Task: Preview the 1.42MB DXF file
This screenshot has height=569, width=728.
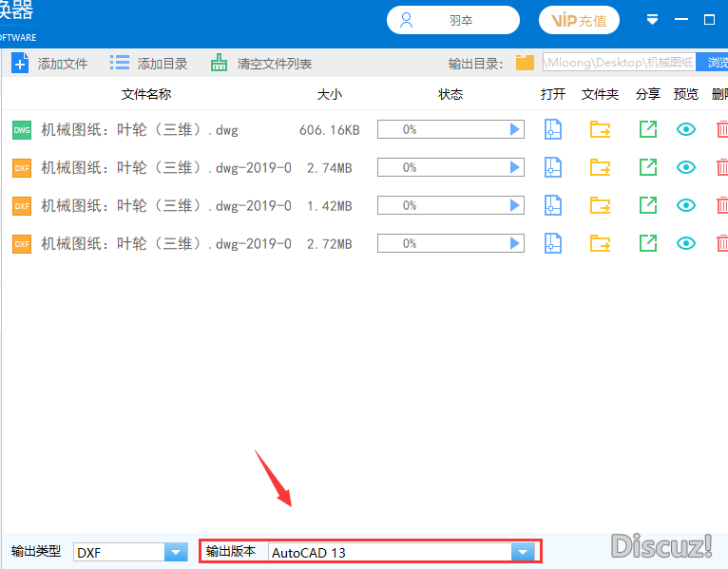Action: coord(685,205)
